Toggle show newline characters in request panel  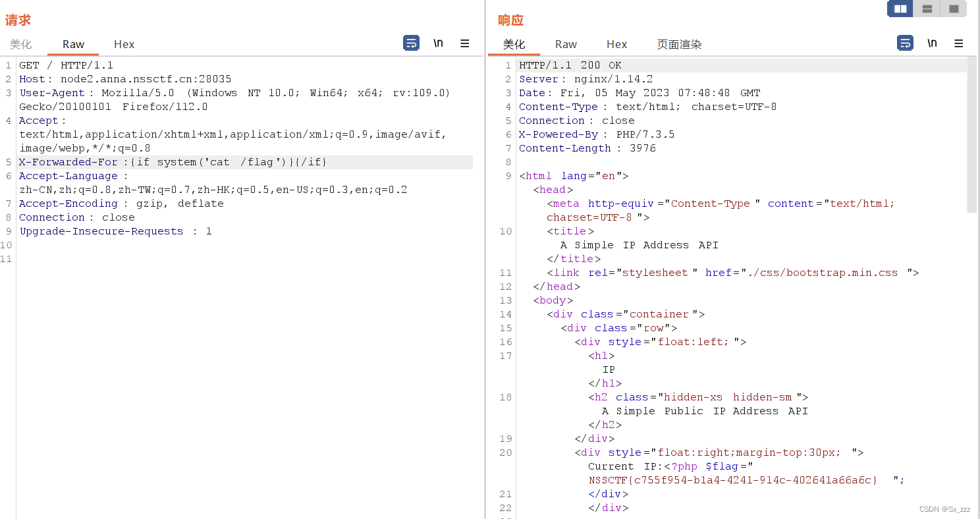(x=438, y=43)
